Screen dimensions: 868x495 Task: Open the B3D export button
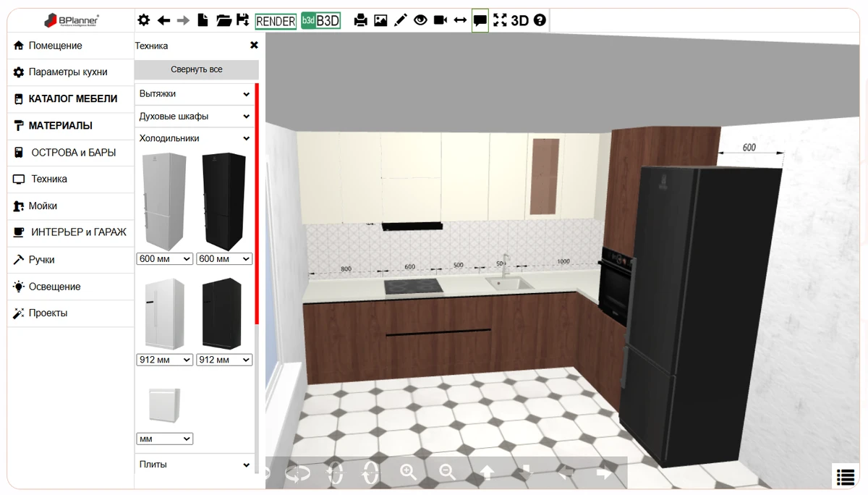(x=320, y=21)
